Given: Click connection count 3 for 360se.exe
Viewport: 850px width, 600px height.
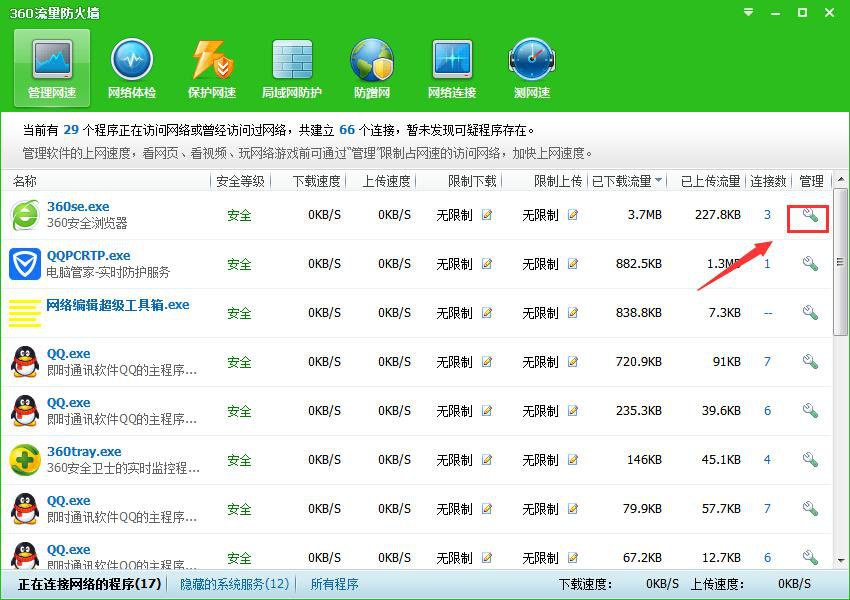Looking at the screenshot, I should (767, 215).
